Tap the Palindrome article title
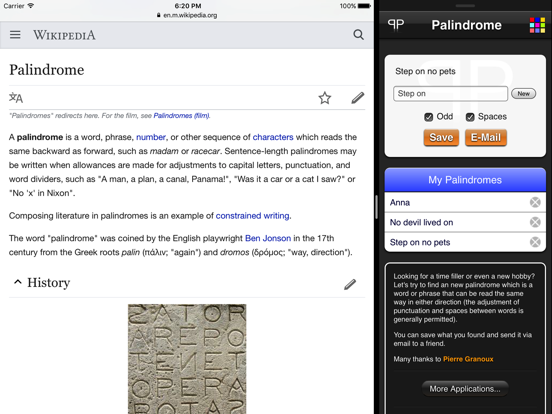 [x=47, y=70]
